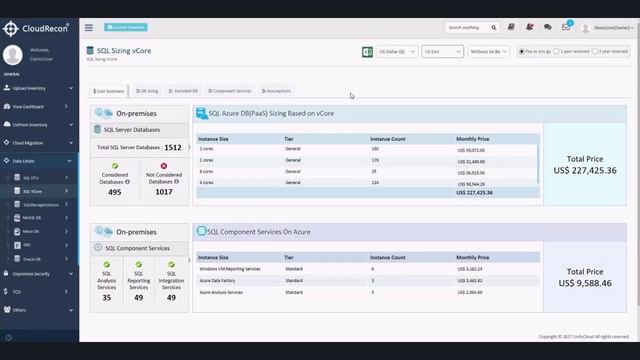Screen dimensions: 640x360
Task: Open SQL vCore under Data Estate
Action: point(40,191)
